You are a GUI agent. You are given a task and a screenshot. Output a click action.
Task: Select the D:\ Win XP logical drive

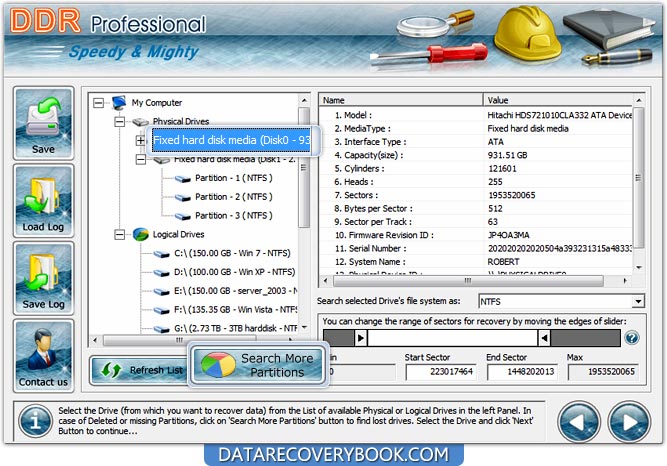pyautogui.click(x=234, y=272)
